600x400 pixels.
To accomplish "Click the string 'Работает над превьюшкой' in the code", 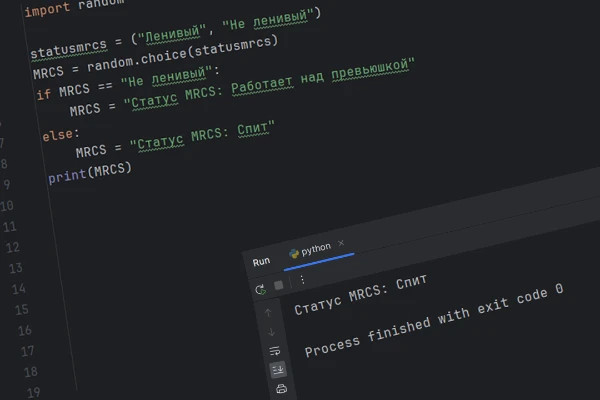I will 320,78.
